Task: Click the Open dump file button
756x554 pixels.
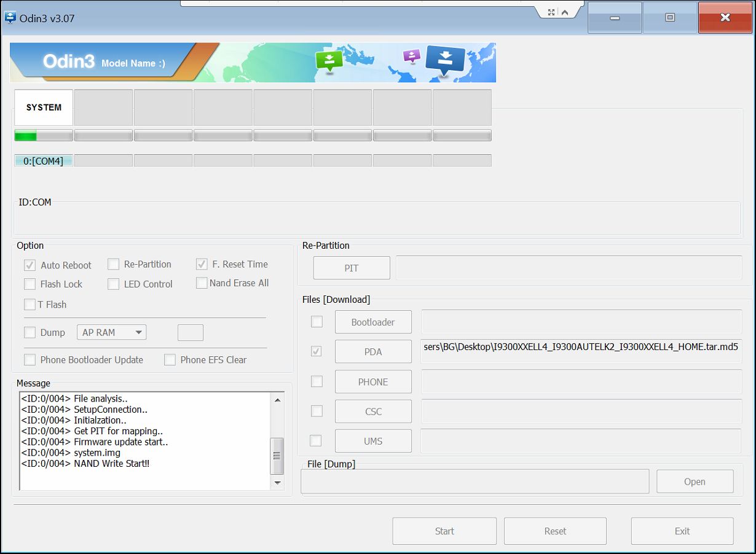Action: [695, 482]
